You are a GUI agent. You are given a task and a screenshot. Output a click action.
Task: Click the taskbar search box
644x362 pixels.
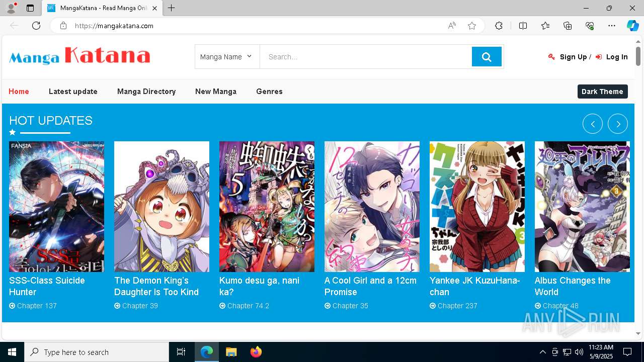97,352
